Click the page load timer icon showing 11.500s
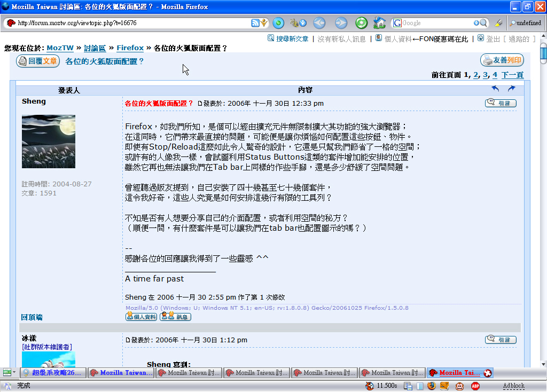This screenshot has height=392, width=547. (370, 386)
